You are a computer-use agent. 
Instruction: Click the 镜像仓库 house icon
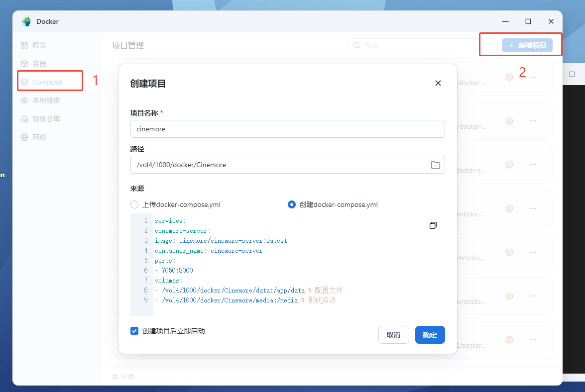24,119
